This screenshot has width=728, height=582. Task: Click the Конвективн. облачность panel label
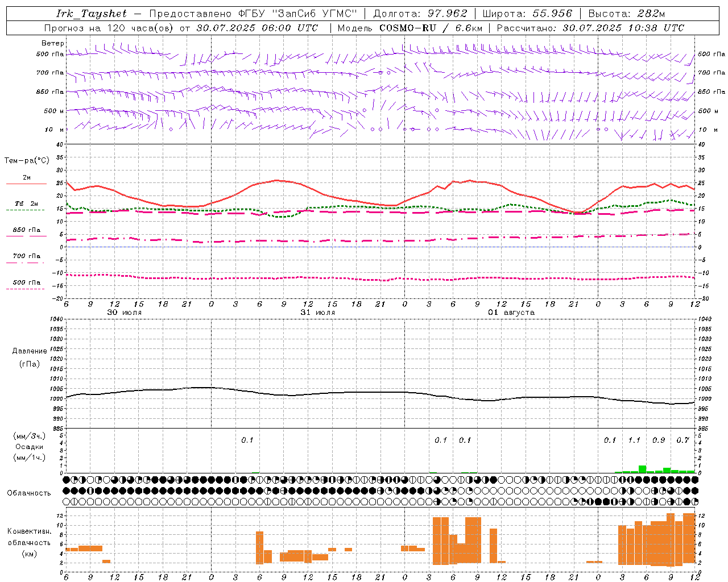(30, 542)
